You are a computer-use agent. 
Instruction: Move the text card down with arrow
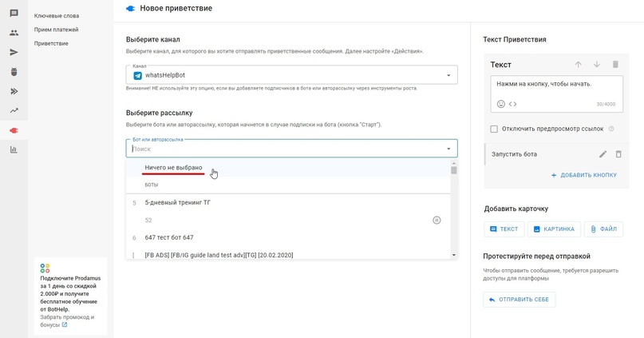click(596, 65)
